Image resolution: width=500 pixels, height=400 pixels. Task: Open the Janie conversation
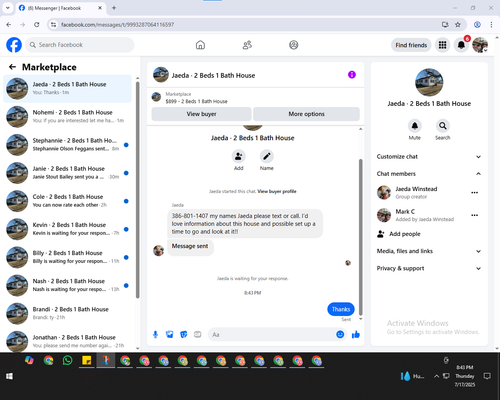click(x=67, y=173)
